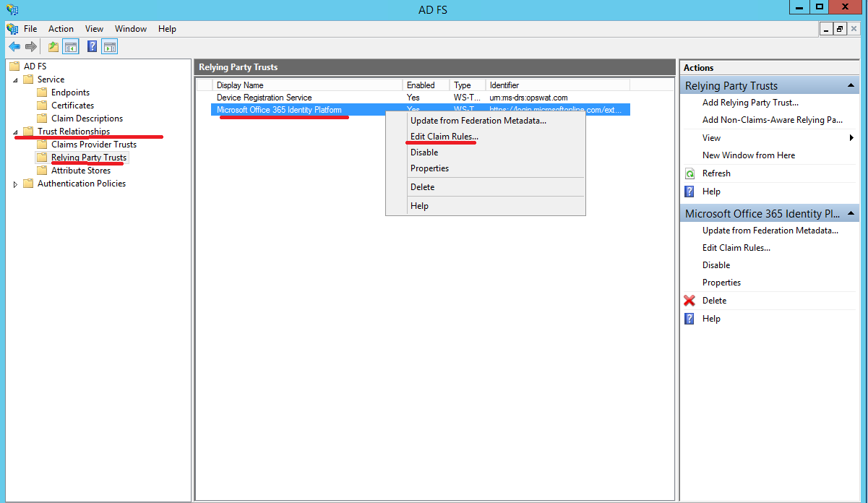The height and width of the screenshot is (503, 868).
Task: Sort by Display Name column header
Action: pos(307,85)
